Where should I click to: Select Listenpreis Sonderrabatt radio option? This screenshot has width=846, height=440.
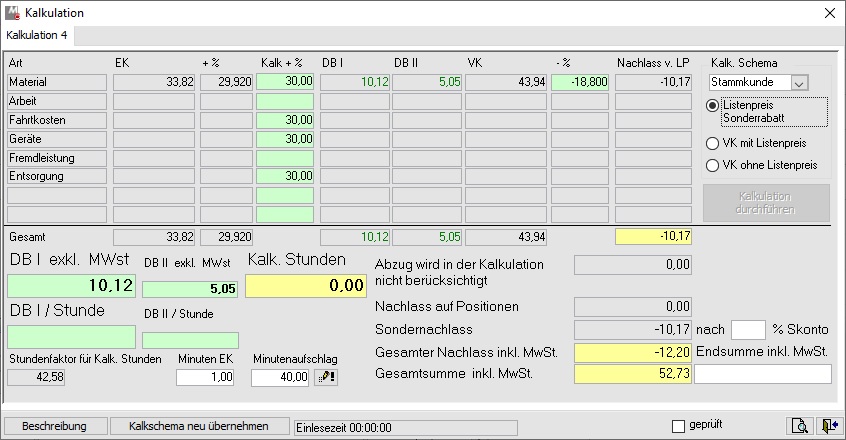click(713, 106)
